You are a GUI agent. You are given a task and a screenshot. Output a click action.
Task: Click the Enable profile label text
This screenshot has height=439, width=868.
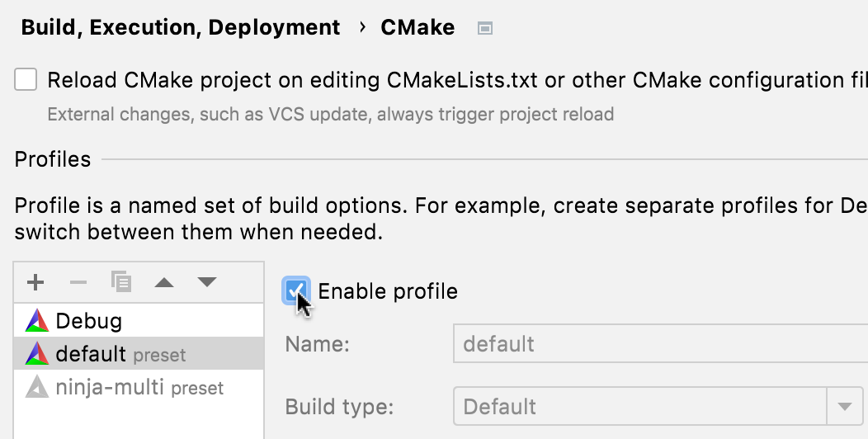388,291
